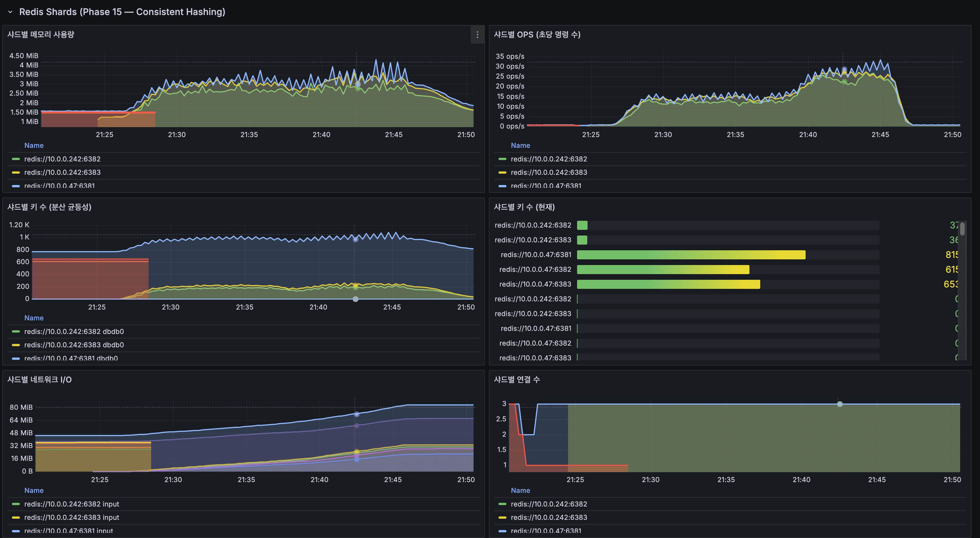
Task: Toggle 10.0.0.242:6383 series in OPS legend
Action: tap(549, 173)
